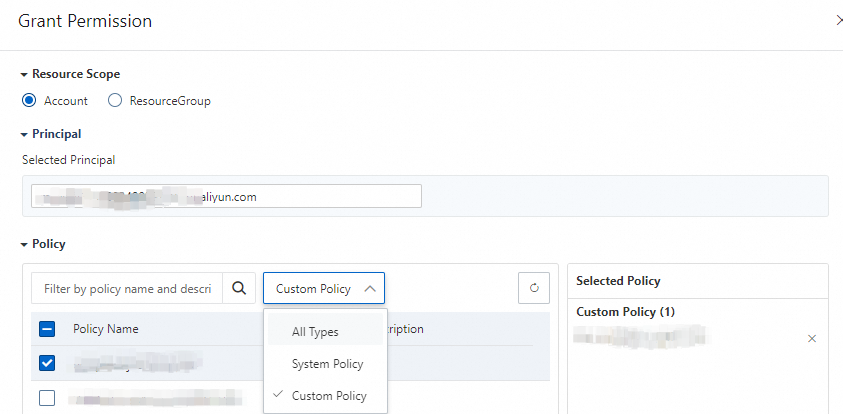Image resolution: width=843 pixels, height=414 pixels.
Task: Choose System Policy from dropdown list
Action: [327, 364]
